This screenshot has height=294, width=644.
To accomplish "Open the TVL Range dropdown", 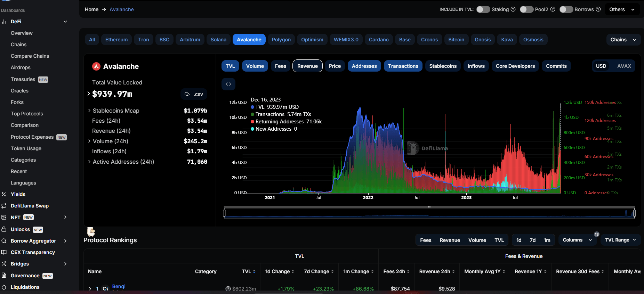I will pyautogui.click(x=621, y=240).
